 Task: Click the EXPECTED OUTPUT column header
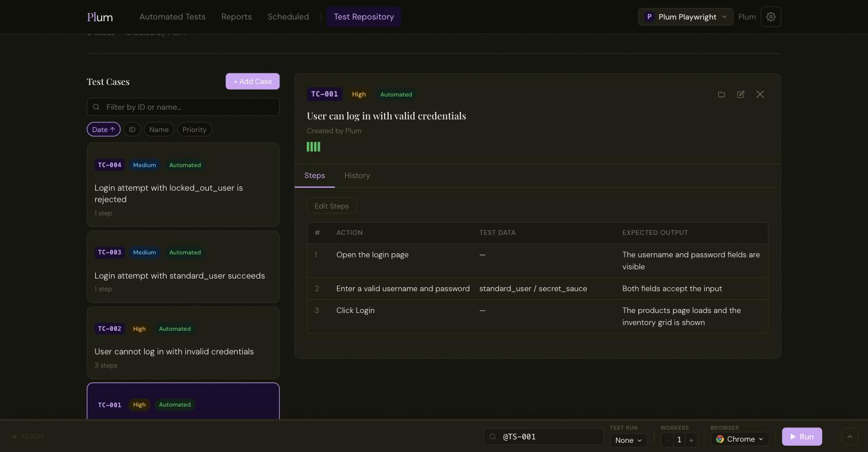tap(655, 233)
